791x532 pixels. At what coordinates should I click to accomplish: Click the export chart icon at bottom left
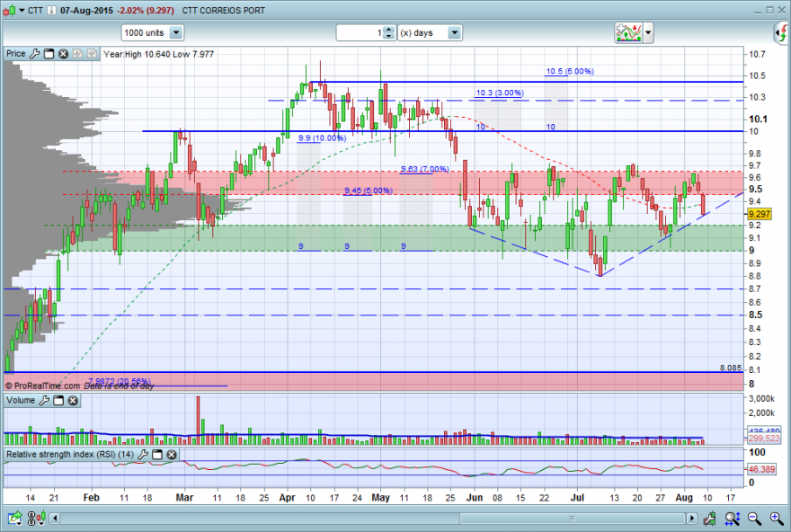[x=15, y=518]
